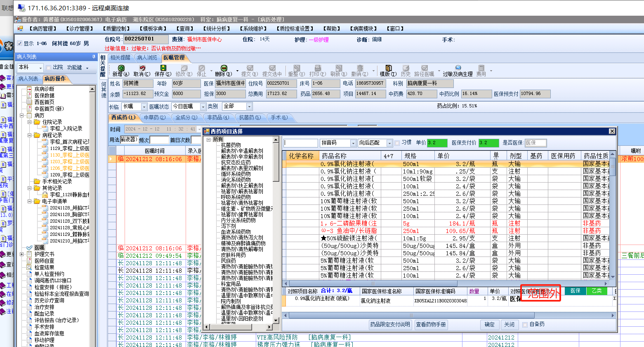This screenshot has width=644, height=347.
Task: Open the 病历管理 menu
Action: tap(43, 29)
